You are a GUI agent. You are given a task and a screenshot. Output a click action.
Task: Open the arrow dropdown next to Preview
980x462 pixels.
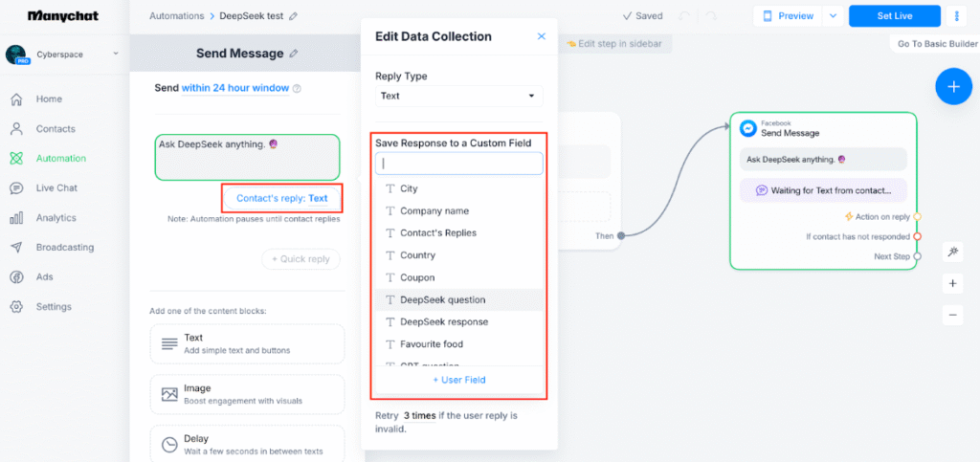pos(832,16)
